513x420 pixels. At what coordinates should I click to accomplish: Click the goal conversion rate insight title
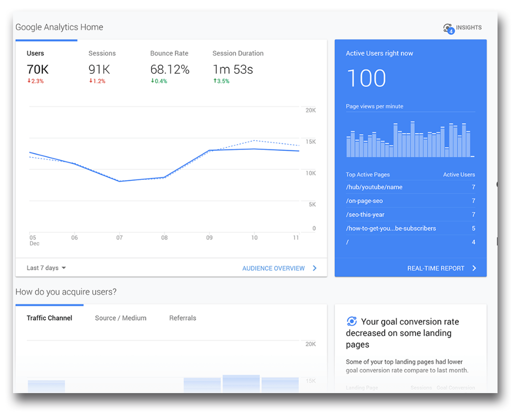[402, 333]
